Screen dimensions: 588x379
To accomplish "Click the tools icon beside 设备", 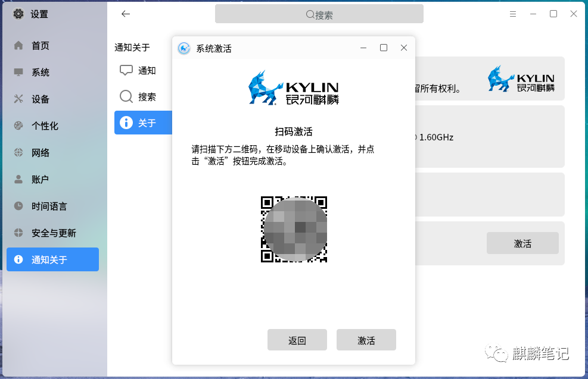I will (18, 99).
